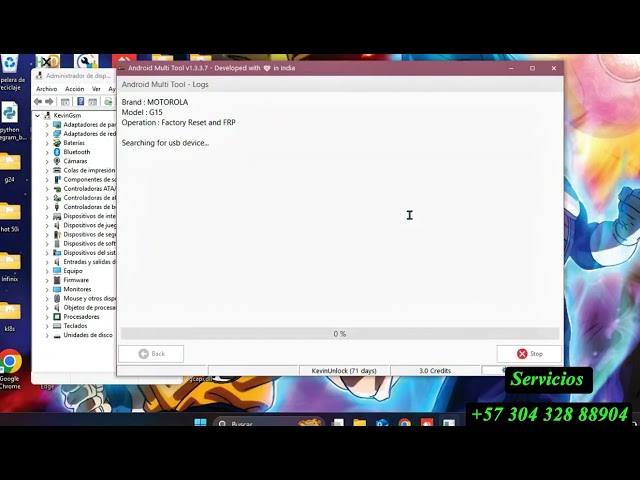Select Mouse y otros dispositivos row
The image size is (640, 480).
click(84, 298)
